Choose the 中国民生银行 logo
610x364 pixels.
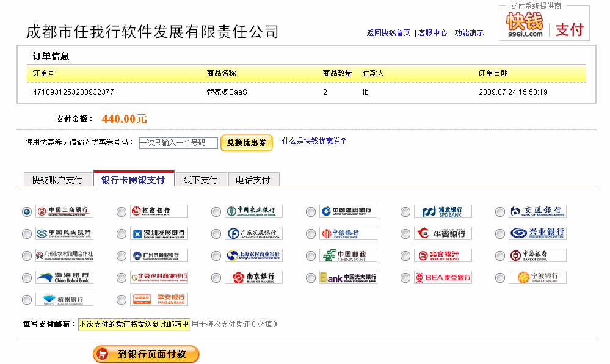pyautogui.click(x=64, y=233)
